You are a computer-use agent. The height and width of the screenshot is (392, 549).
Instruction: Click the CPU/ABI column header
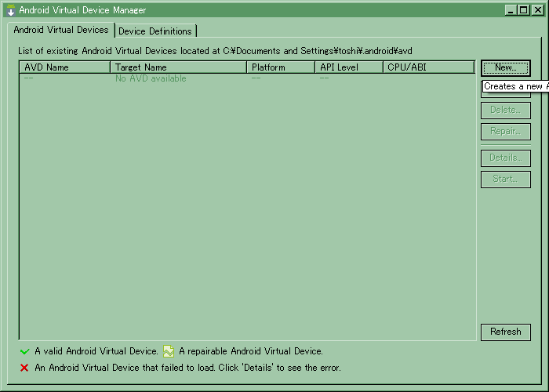[429, 67]
